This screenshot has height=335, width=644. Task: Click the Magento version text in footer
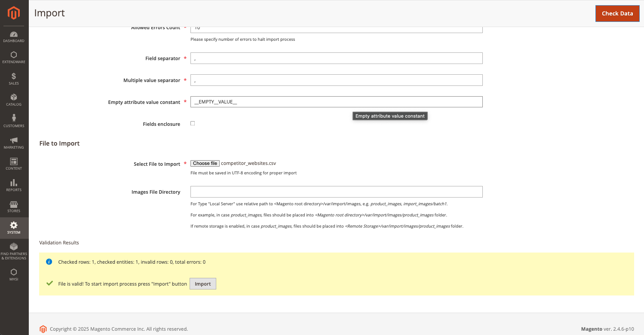click(x=607, y=329)
